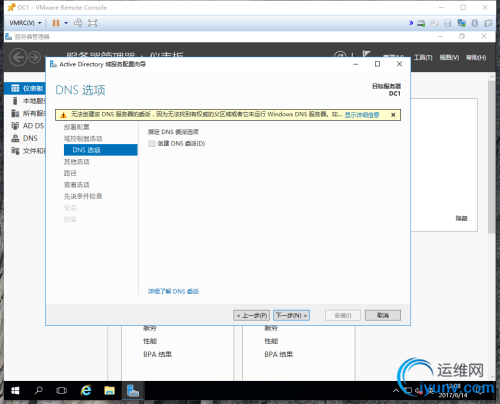
Task: Click Hide in the dashboard welcome tile
Action: pos(462,218)
